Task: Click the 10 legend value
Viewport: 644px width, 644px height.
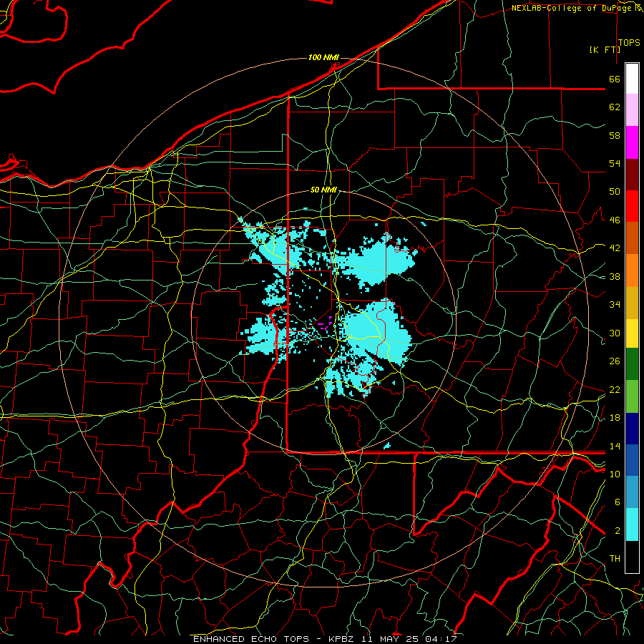Action: (x=615, y=474)
